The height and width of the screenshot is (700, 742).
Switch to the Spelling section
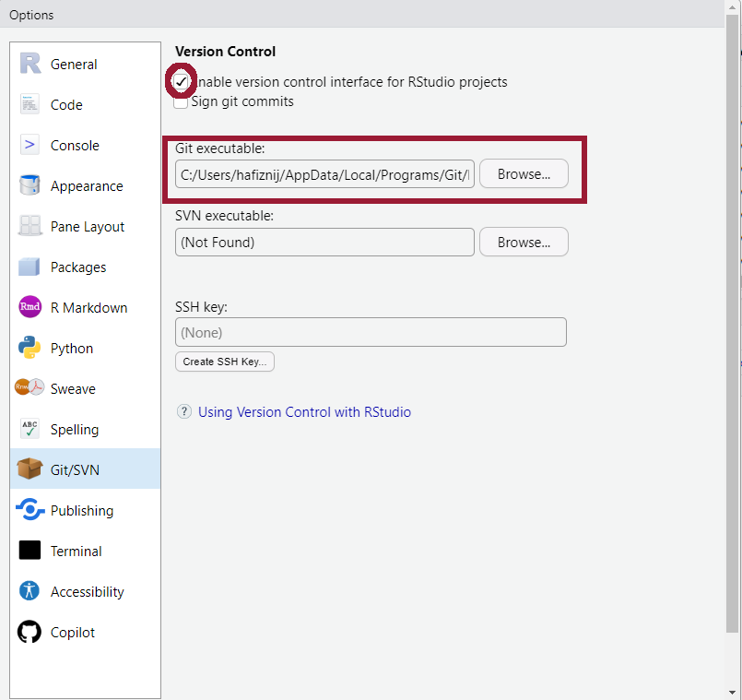point(74,430)
